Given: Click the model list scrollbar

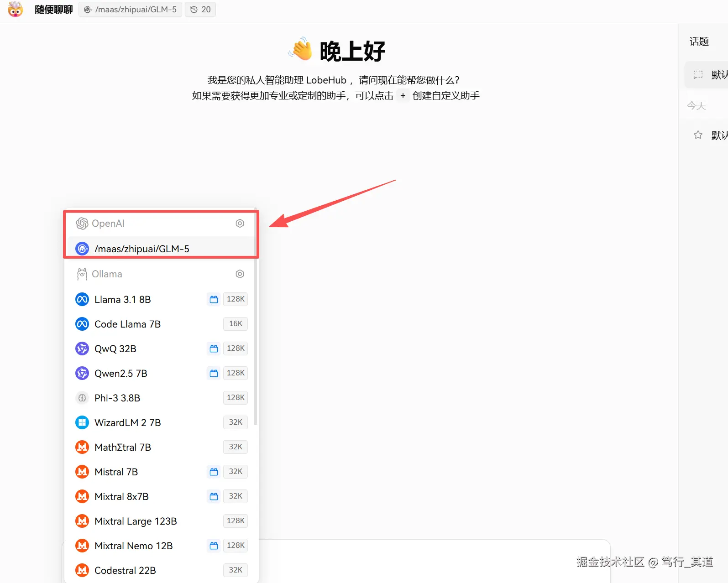Looking at the screenshot, I should 256,317.
